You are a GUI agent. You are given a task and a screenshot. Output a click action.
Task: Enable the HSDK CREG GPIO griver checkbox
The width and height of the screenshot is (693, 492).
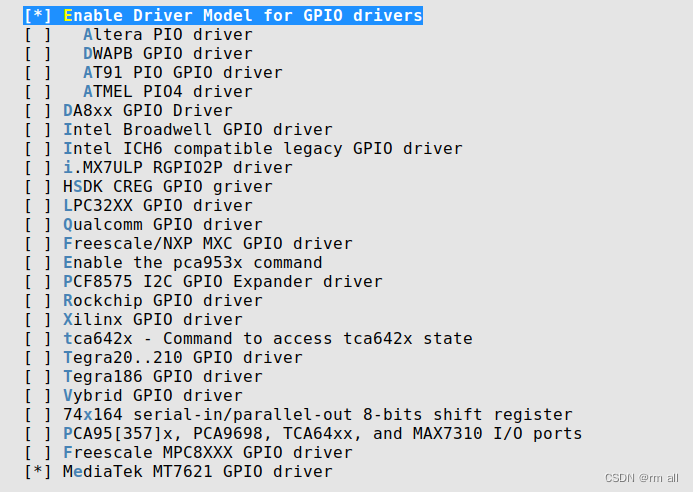(38, 187)
